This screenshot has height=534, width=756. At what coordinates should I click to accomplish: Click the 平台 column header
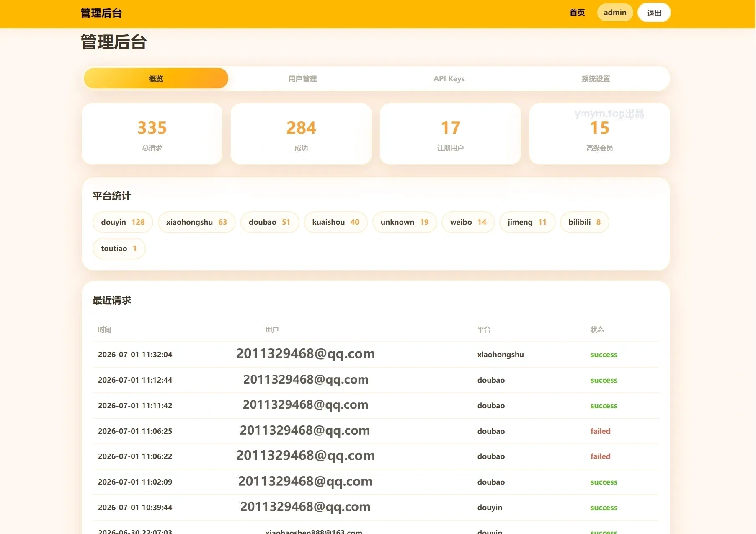[x=484, y=329]
